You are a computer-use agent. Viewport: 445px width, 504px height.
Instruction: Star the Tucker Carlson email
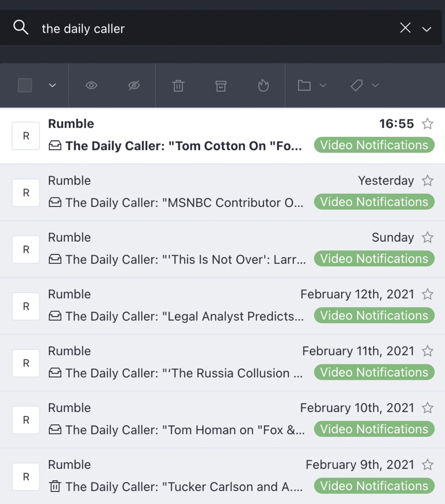[427, 465]
